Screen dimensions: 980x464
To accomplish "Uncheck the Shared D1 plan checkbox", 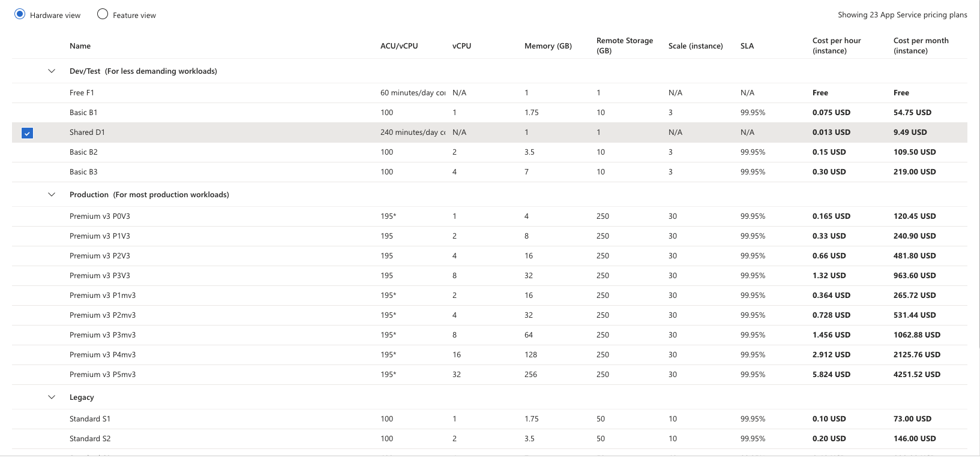I will point(27,133).
